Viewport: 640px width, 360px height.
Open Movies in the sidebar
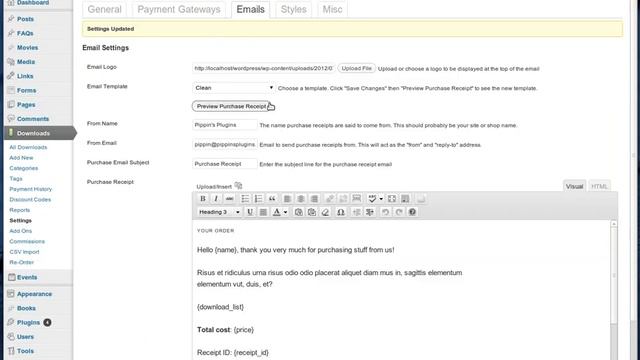(27, 48)
